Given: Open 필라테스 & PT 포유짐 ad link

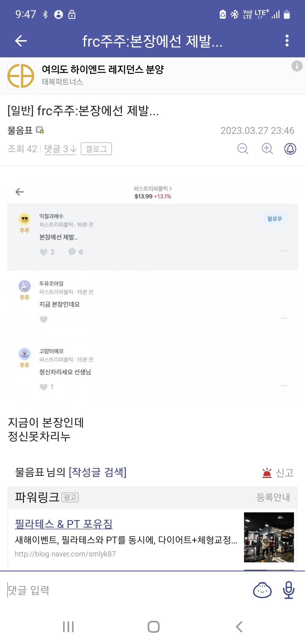Looking at the screenshot, I should [64, 524].
